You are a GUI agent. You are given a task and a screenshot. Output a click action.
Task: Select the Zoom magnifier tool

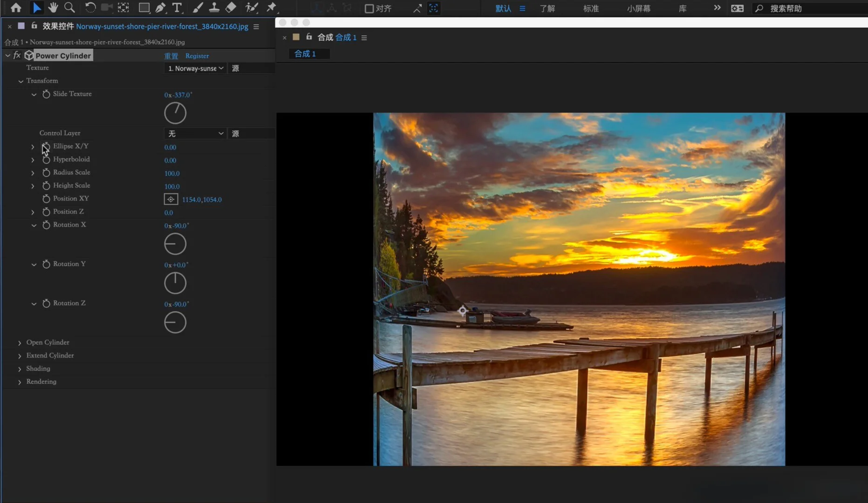pos(69,7)
